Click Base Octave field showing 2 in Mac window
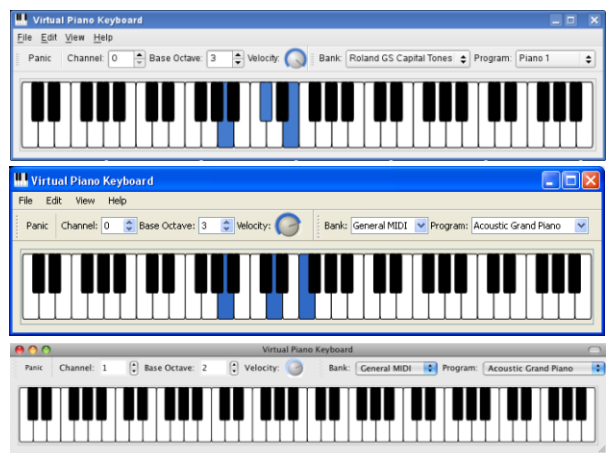 tap(214, 368)
